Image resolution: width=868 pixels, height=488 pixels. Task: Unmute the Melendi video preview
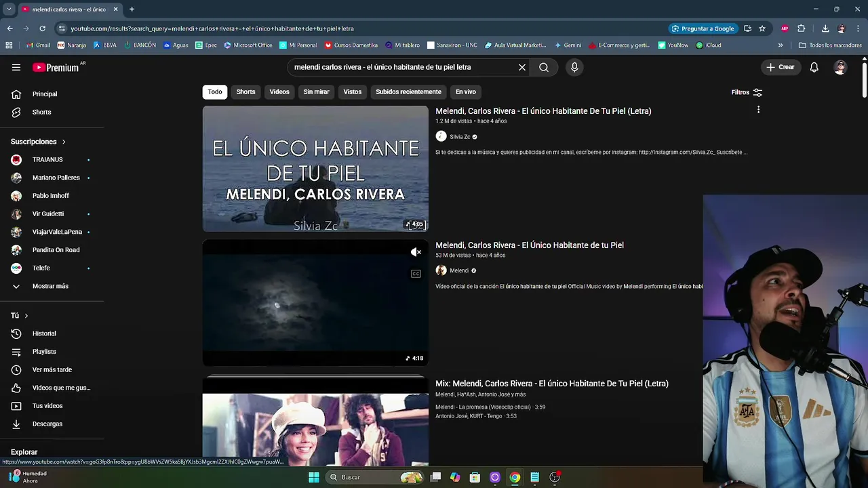(416, 252)
